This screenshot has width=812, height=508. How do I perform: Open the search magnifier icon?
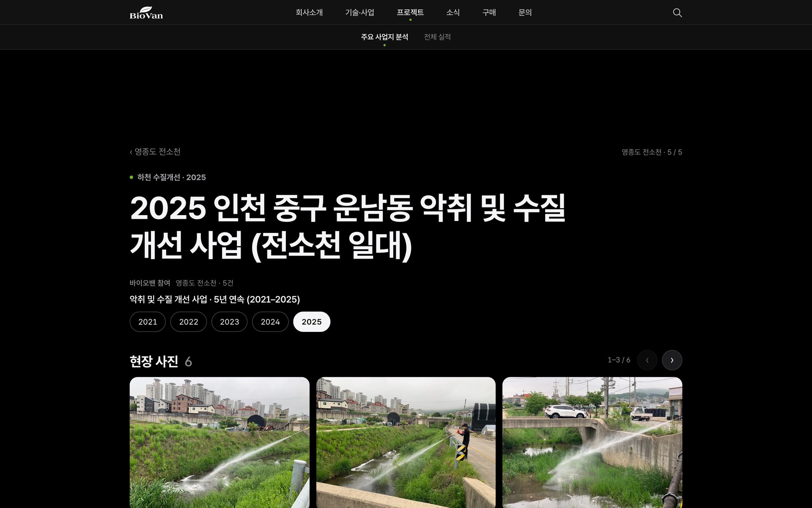pos(677,13)
